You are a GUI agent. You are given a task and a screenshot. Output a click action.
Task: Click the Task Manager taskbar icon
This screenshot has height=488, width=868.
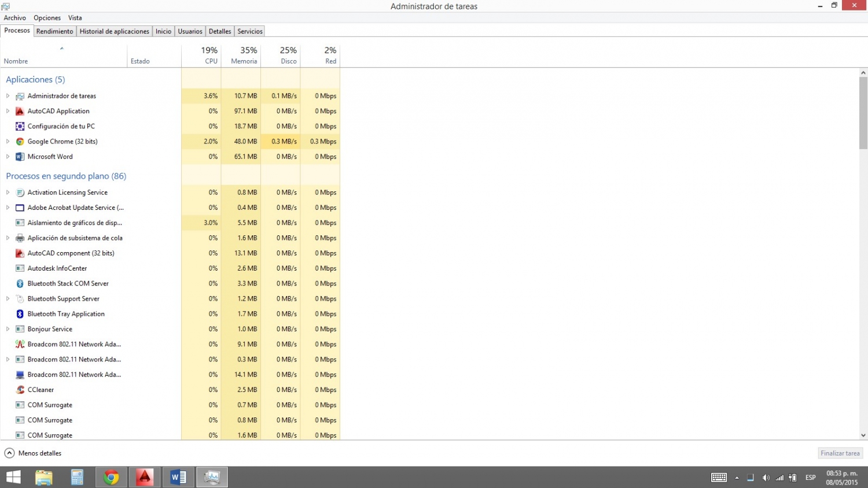pyautogui.click(x=212, y=477)
